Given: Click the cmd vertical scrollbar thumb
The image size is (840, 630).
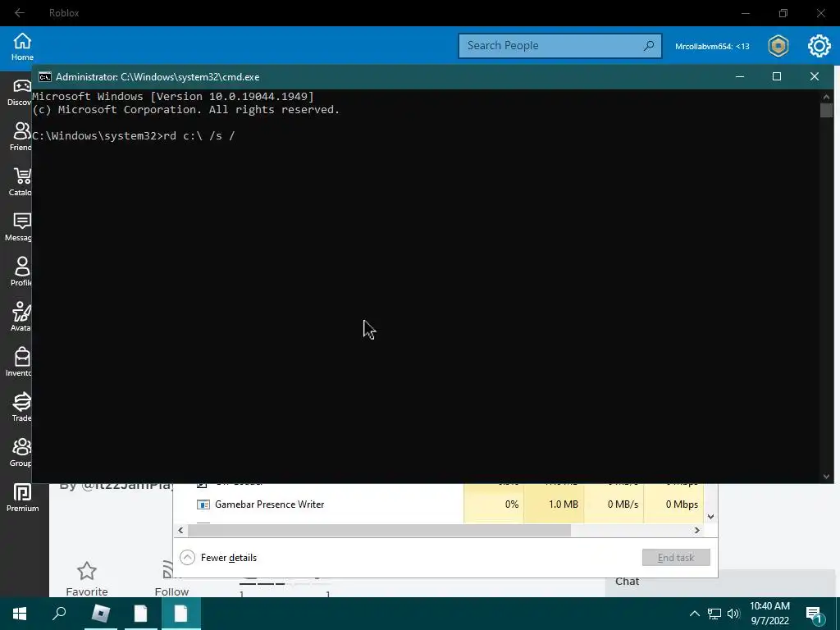Looking at the screenshot, I should (x=826, y=111).
